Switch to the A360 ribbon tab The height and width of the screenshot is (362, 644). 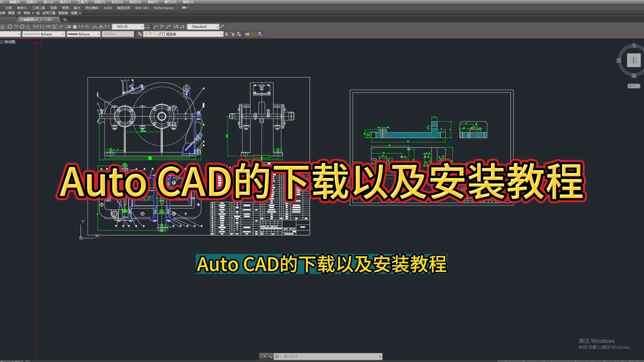pos(107,8)
